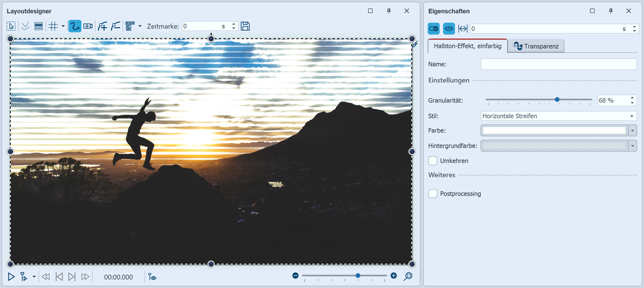Click the camera pan tool icon
This screenshot has height=288, width=644.
tap(88, 26)
